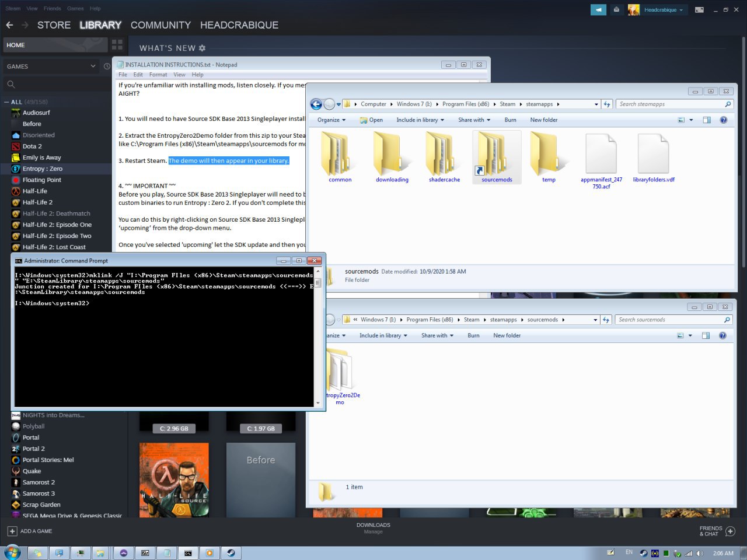Open the Half-Life Source game cover
The height and width of the screenshot is (560, 747).
pos(174,480)
